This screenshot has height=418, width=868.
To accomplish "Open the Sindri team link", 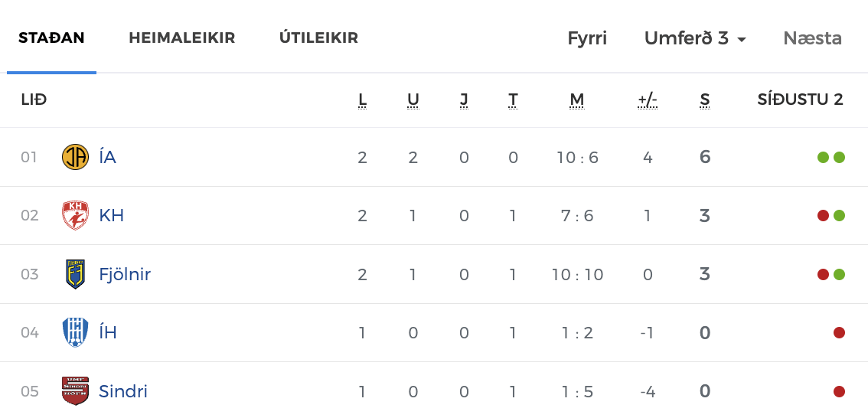I will (x=123, y=391).
